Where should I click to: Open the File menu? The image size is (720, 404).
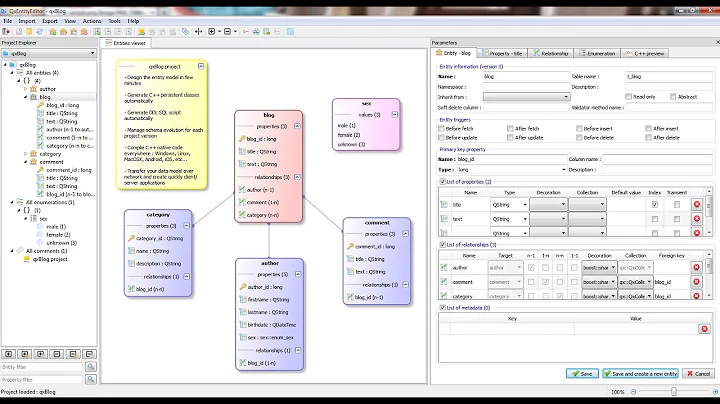point(8,21)
